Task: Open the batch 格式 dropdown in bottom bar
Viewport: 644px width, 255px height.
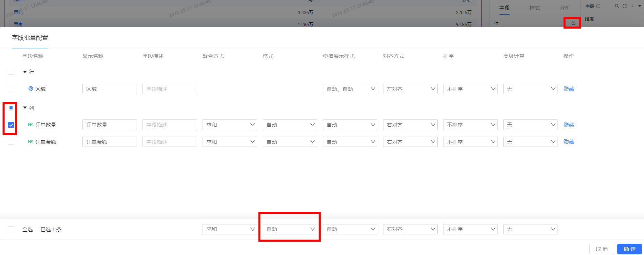Action: (290, 229)
